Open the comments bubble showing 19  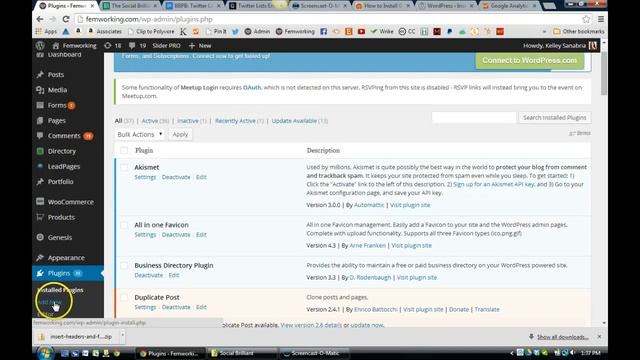(137, 46)
